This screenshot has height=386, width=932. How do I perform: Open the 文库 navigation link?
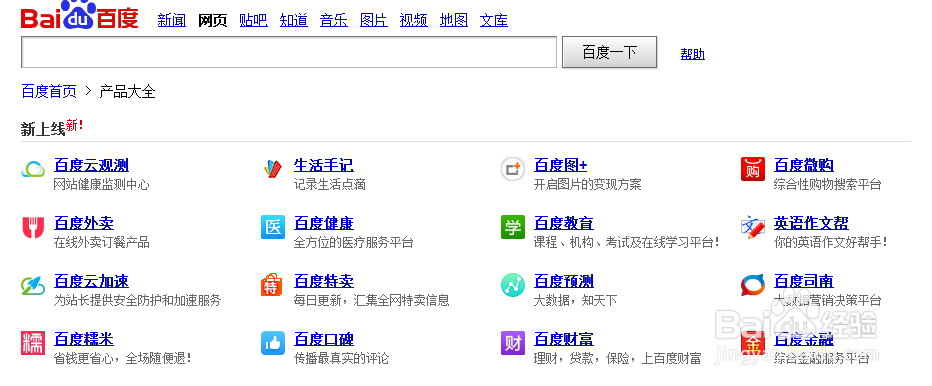tap(494, 20)
